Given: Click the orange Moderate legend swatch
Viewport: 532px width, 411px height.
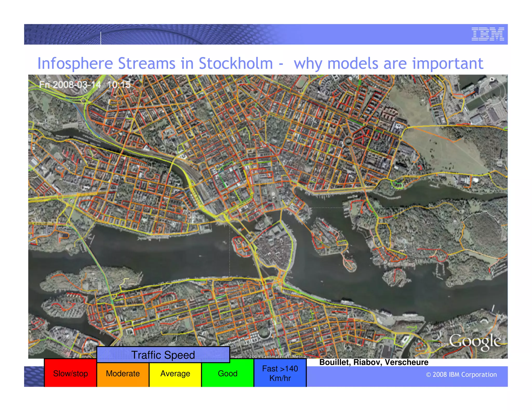Looking at the screenshot, I should coord(123,374).
